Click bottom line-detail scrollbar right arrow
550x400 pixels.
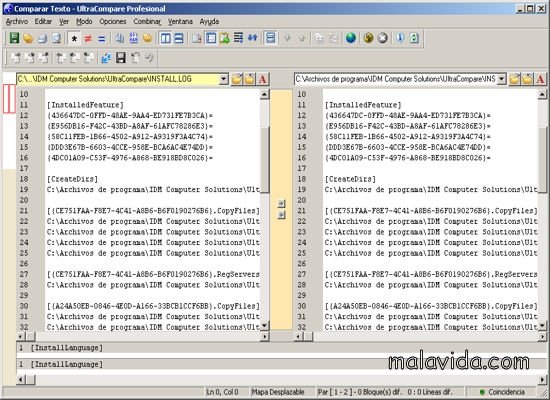tap(542, 380)
